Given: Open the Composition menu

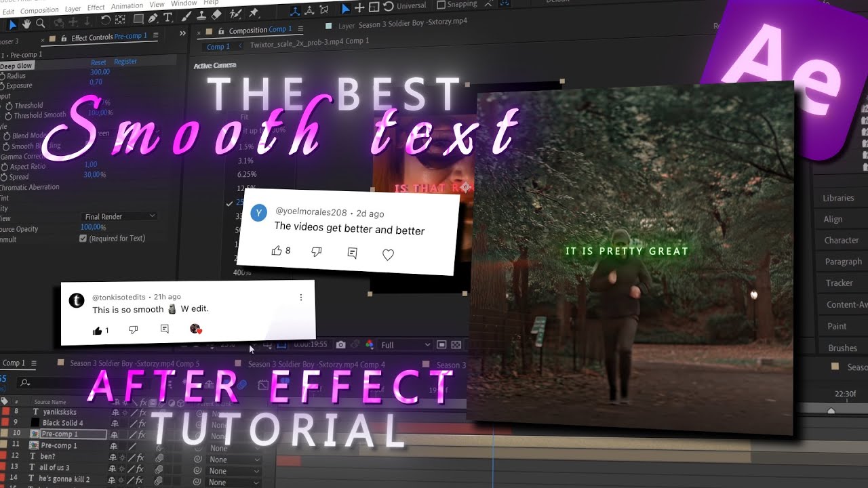Looking at the screenshot, I should click(39, 11).
